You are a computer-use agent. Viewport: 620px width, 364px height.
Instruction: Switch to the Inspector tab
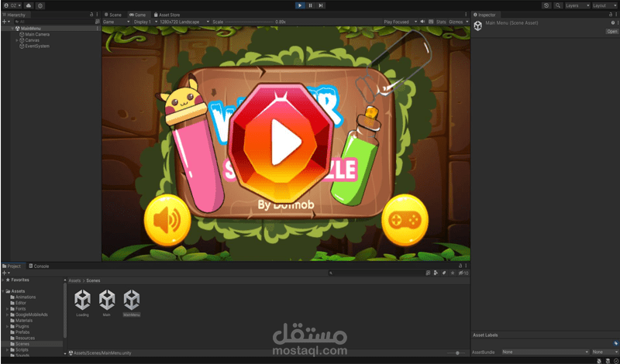[484, 15]
